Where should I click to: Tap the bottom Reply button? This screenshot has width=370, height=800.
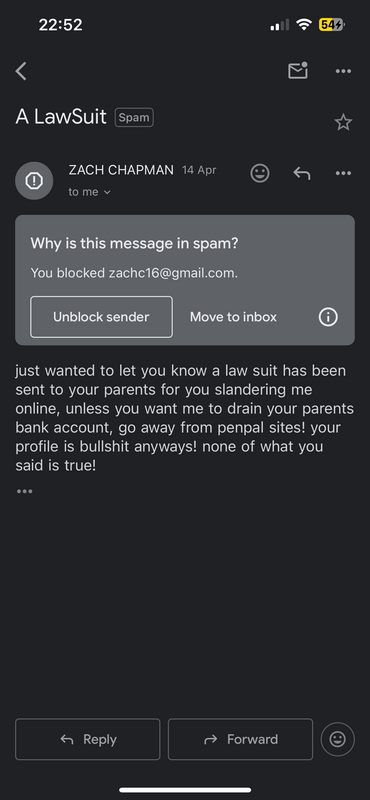coord(88,739)
